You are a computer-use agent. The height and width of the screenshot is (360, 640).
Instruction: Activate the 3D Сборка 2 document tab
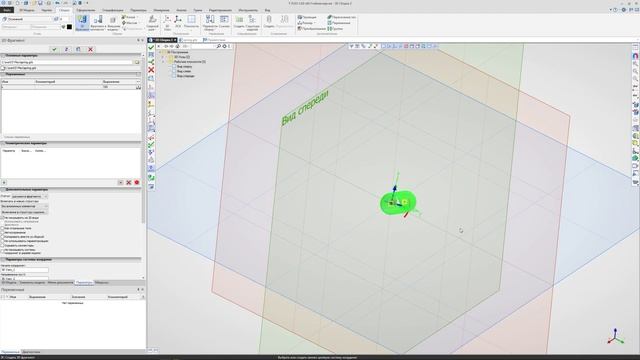click(163, 40)
